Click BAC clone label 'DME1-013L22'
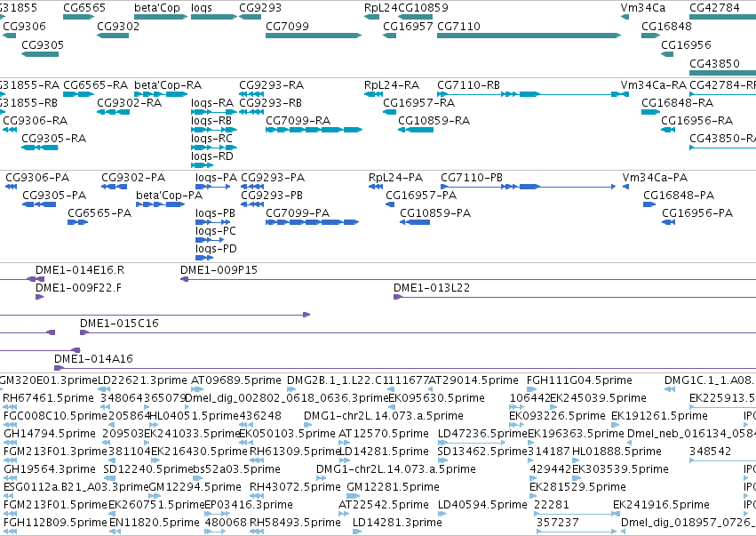 (432, 288)
